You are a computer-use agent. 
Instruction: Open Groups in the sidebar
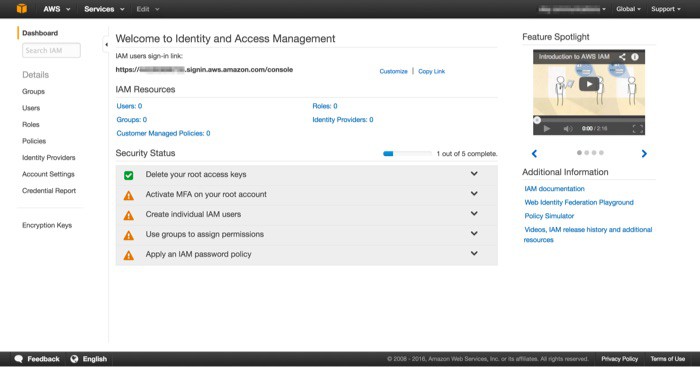click(33, 92)
